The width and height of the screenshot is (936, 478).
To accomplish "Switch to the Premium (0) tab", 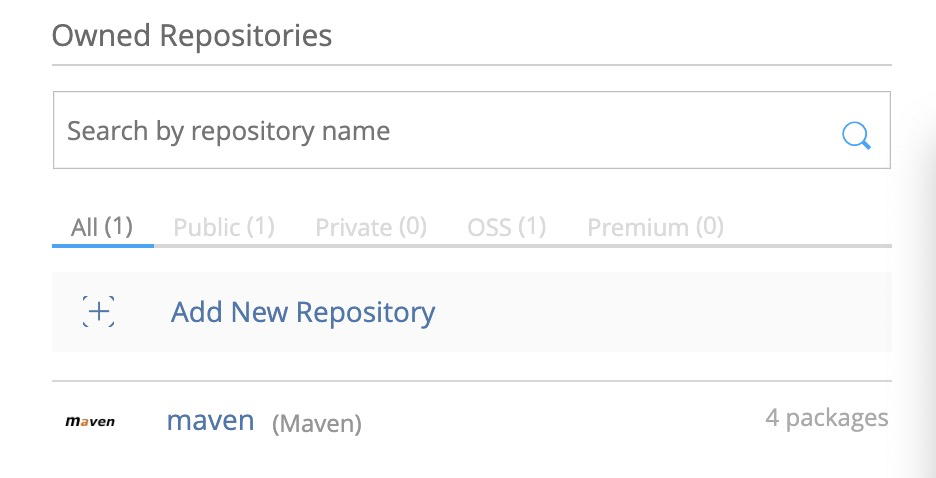I will 655,227.
